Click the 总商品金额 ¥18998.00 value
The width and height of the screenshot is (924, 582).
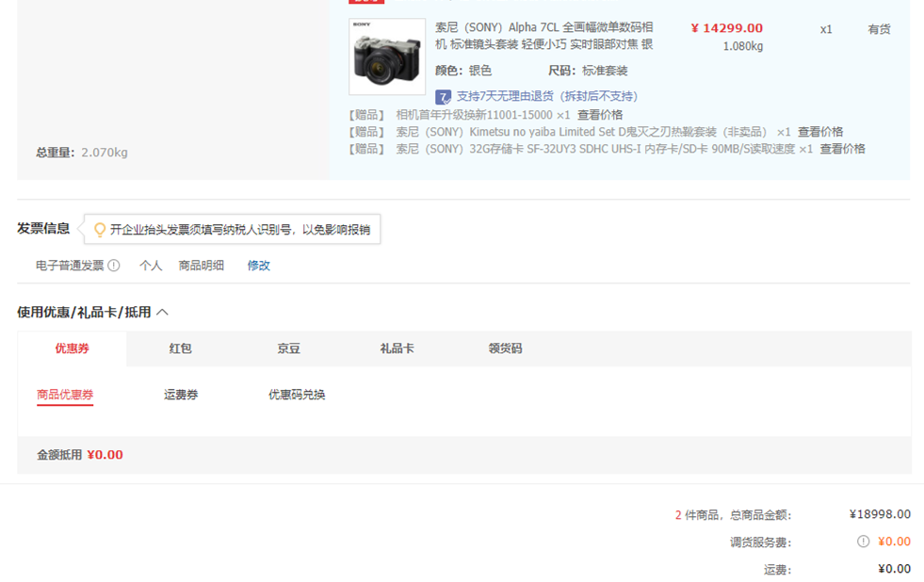tap(880, 514)
